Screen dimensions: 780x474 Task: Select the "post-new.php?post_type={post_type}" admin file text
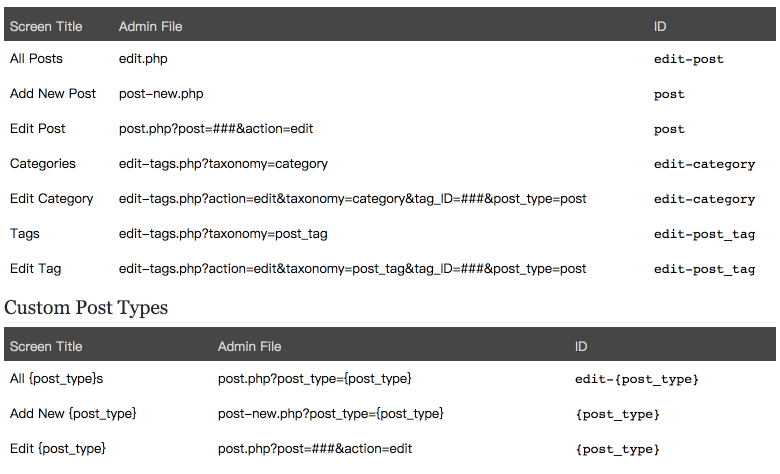click(330, 414)
